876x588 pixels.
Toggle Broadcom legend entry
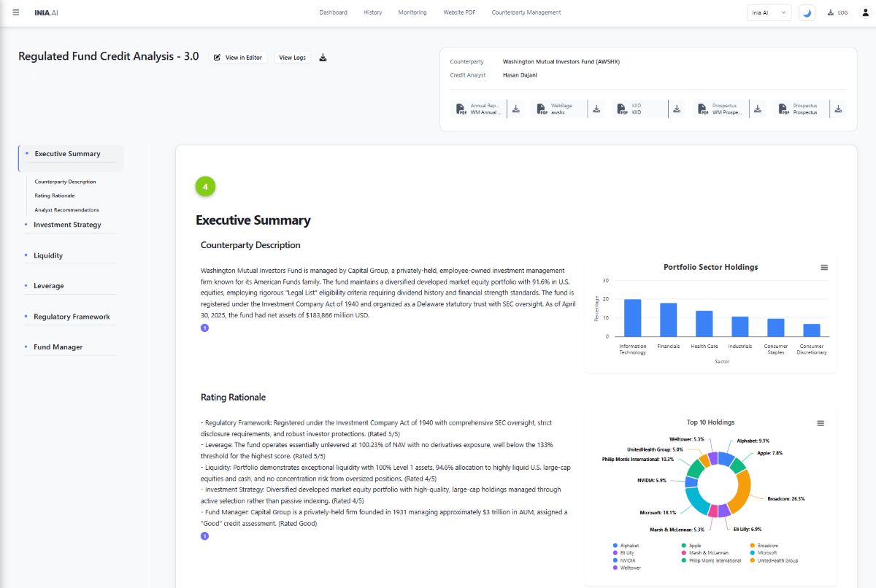coord(763,546)
